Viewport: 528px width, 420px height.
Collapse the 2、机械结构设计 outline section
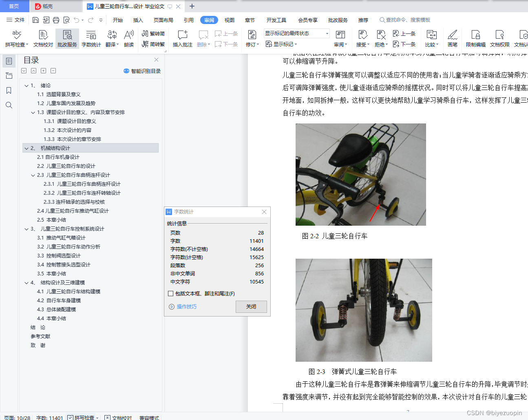[26, 148]
